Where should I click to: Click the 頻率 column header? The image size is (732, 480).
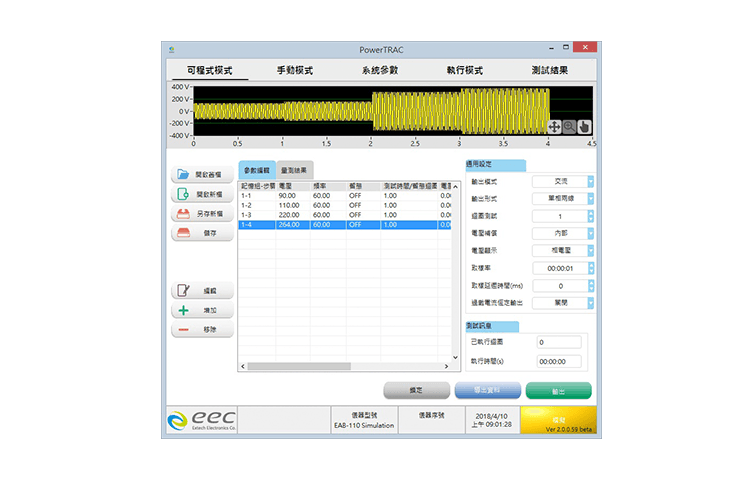328,186
